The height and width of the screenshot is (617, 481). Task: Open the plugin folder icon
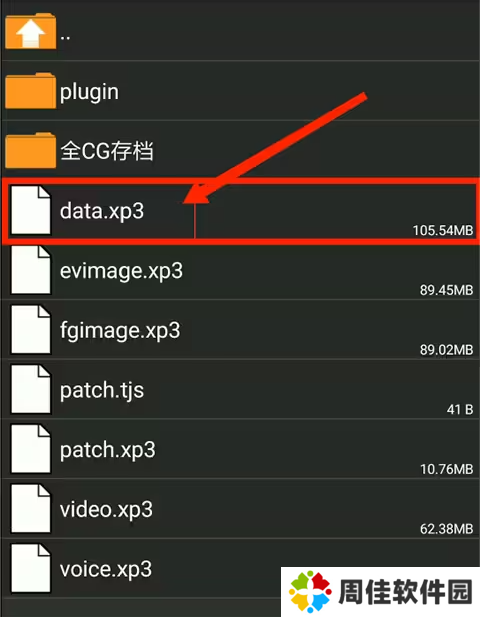(x=31, y=91)
